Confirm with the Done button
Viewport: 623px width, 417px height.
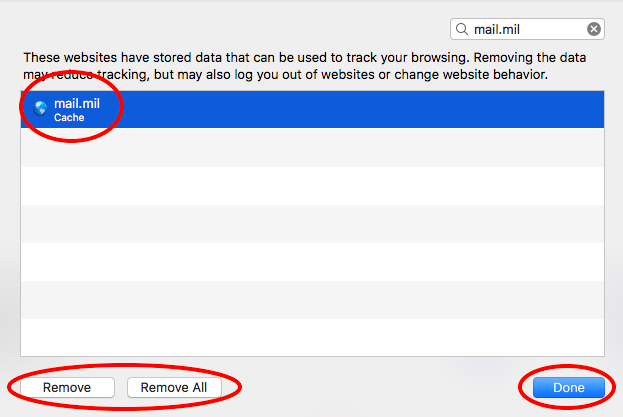pos(569,388)
